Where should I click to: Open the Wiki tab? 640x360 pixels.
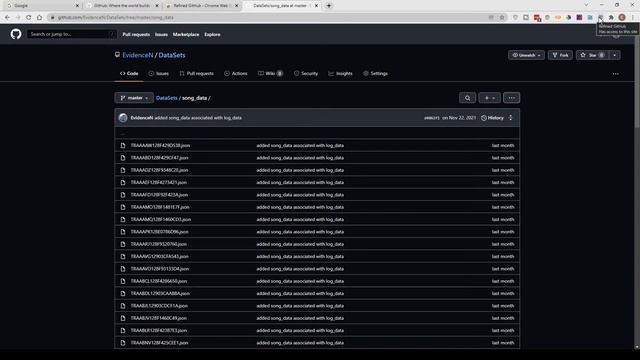click(x=270, y=73)
